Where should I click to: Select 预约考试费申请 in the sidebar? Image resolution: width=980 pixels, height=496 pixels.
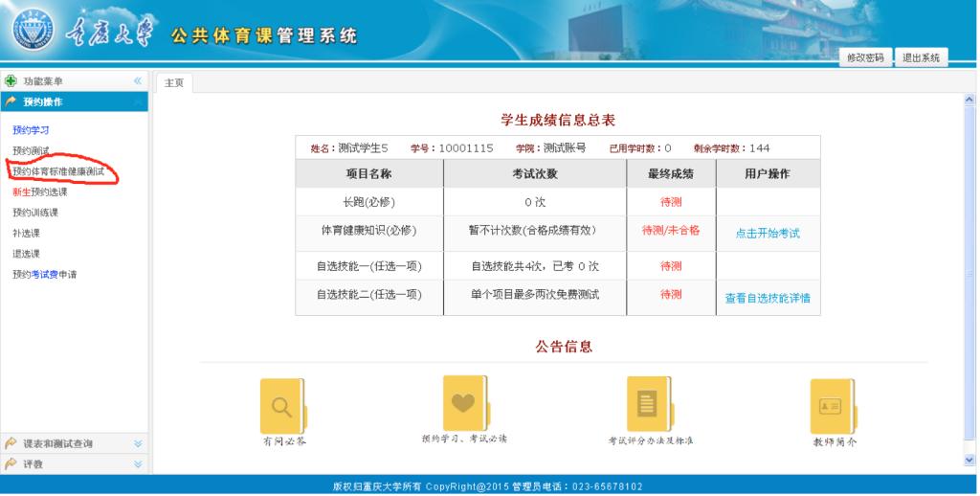(44, 275)
